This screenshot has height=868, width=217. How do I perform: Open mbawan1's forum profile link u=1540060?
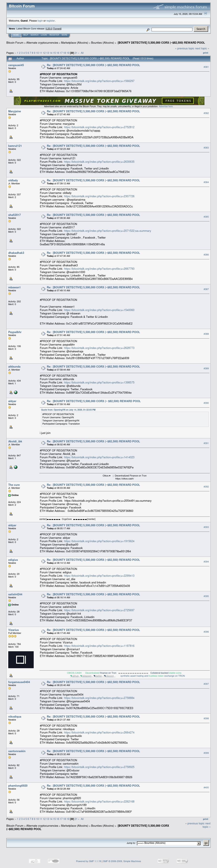pyautogui.click(x=99, y=310)
